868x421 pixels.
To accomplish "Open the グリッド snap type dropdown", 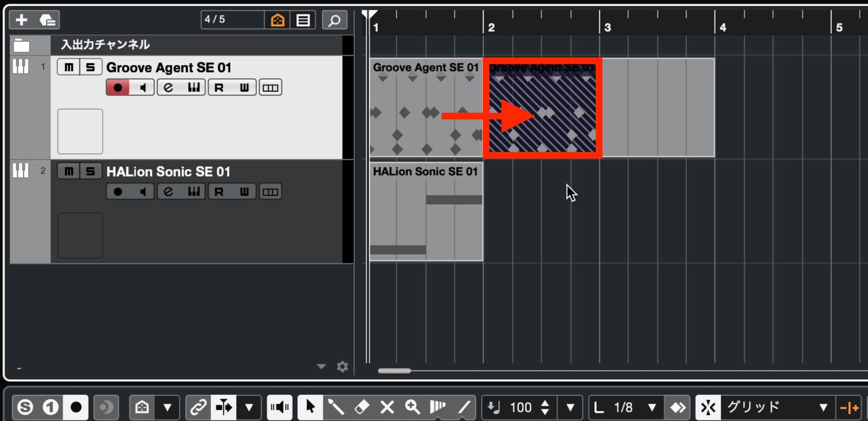I will tap(823, 406).
